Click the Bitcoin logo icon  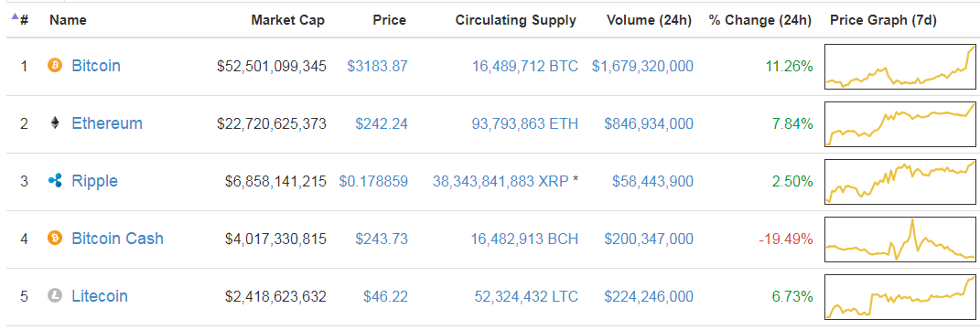coord(55,66)
